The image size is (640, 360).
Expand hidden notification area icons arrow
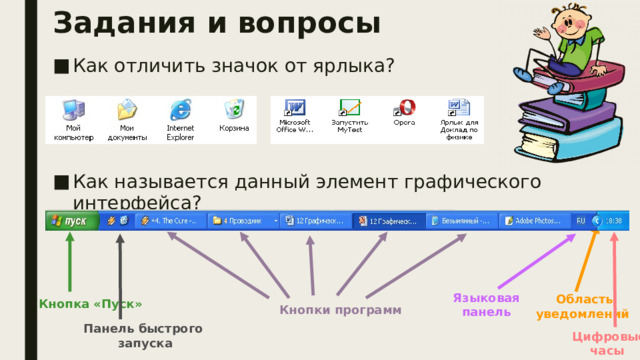[597, 221]
